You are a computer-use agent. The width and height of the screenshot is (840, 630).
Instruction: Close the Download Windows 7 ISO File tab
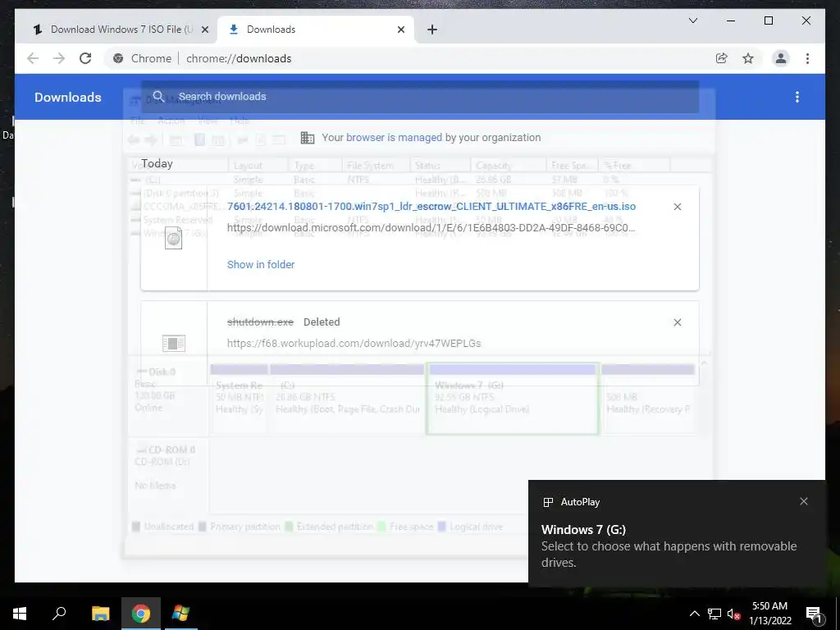click(x=204, y=30)
